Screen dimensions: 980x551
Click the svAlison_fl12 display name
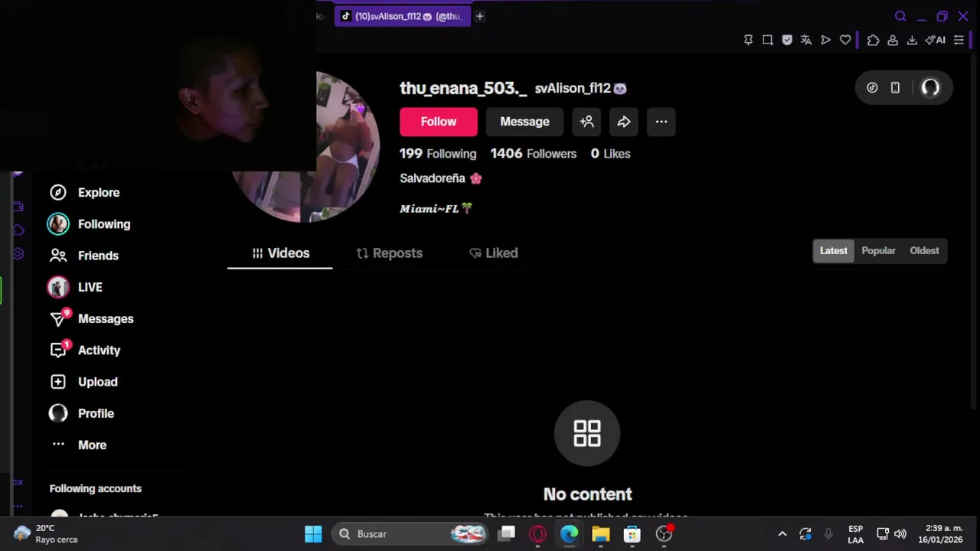click(x=580, y=88)
